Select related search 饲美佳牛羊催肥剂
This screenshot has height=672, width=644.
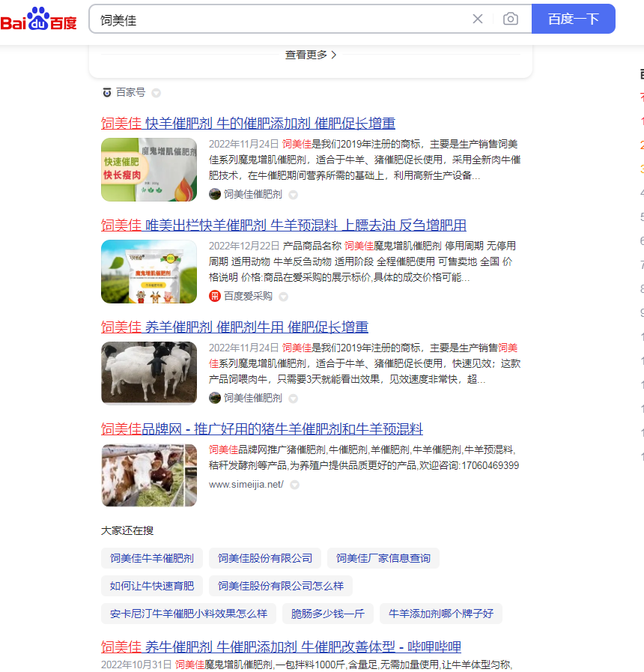pos(152,558)
